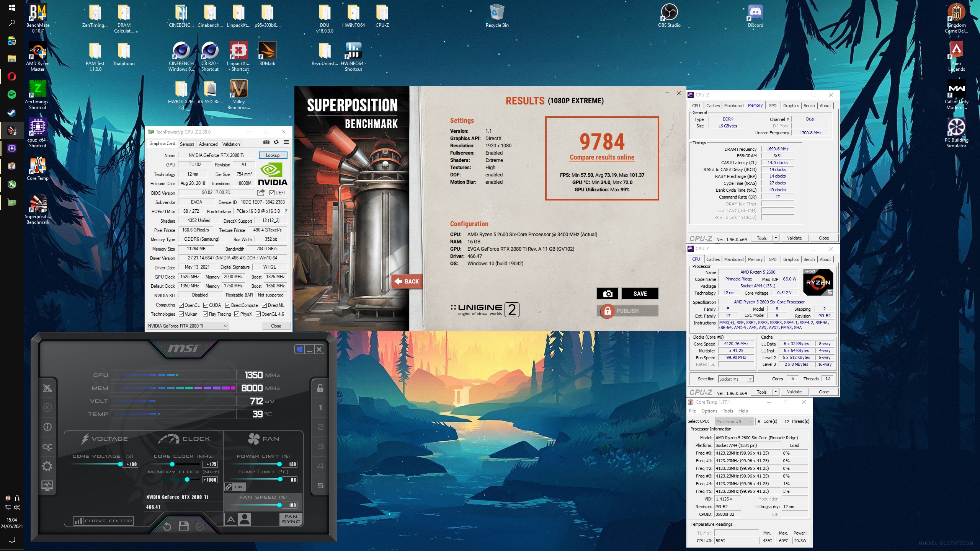
Task: Click the Afterburner information icon
Action: (47, 427)
